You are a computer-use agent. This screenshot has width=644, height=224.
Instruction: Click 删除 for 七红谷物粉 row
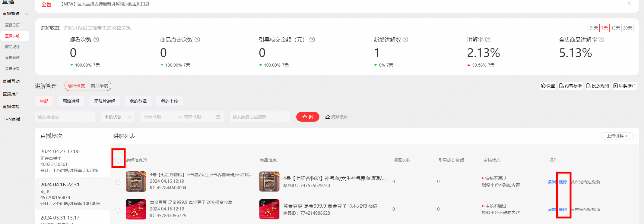(x=563, y=182)
